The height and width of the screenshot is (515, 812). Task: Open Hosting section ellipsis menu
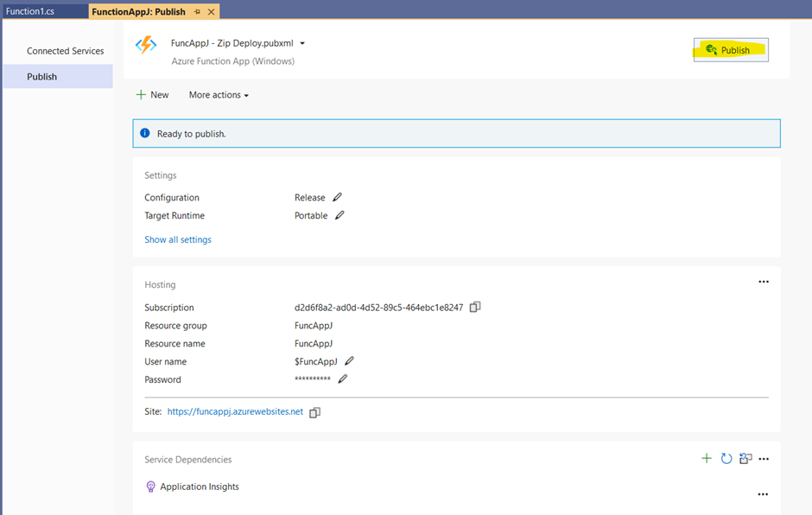point(764,282)
